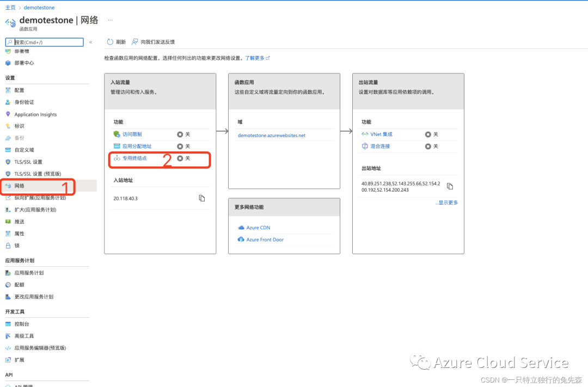Click the 属性 icon in the sidebar
Screen dimensions: 588x387
(8, 234)
